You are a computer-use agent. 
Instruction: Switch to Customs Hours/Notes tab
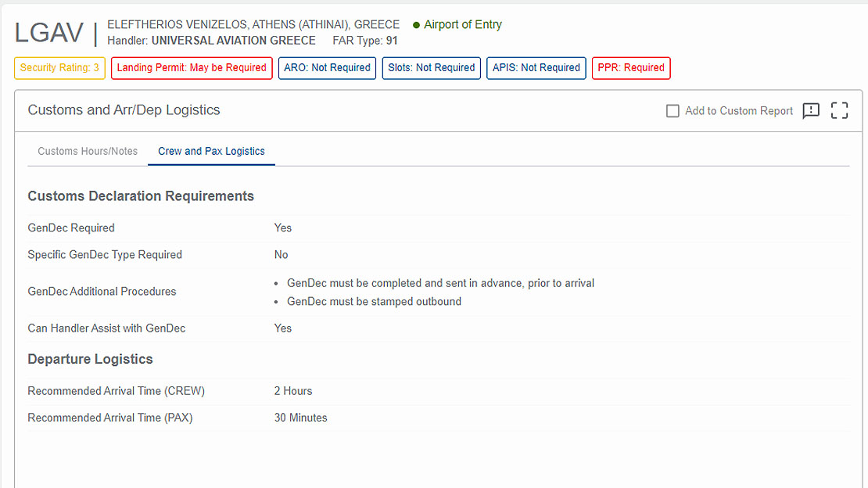[88, 151]
